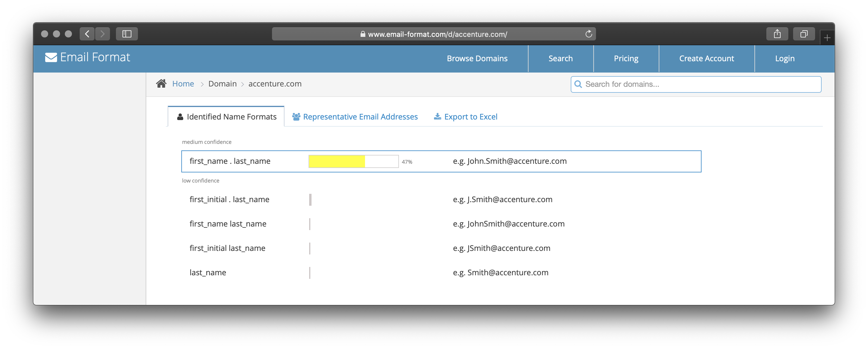Click the medium confidence heading
This screenshot has width=868, height=349.
click(207, 142)
